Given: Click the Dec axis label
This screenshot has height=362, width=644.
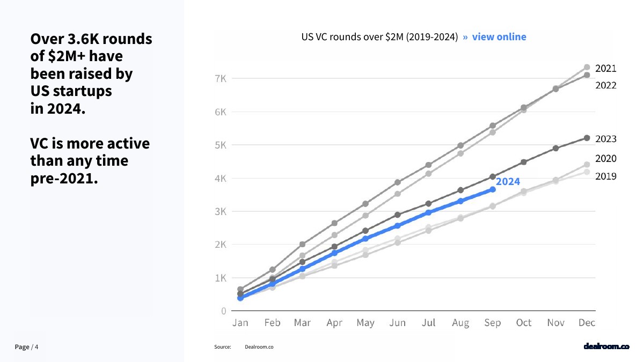Looking at the screenshot, I should click(587, 323).
